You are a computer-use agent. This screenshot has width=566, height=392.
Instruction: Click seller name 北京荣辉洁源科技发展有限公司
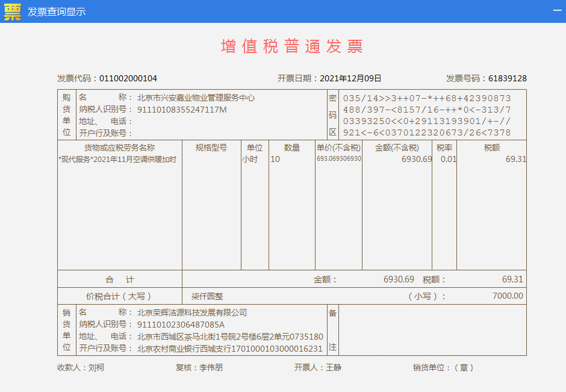[192, 313]
